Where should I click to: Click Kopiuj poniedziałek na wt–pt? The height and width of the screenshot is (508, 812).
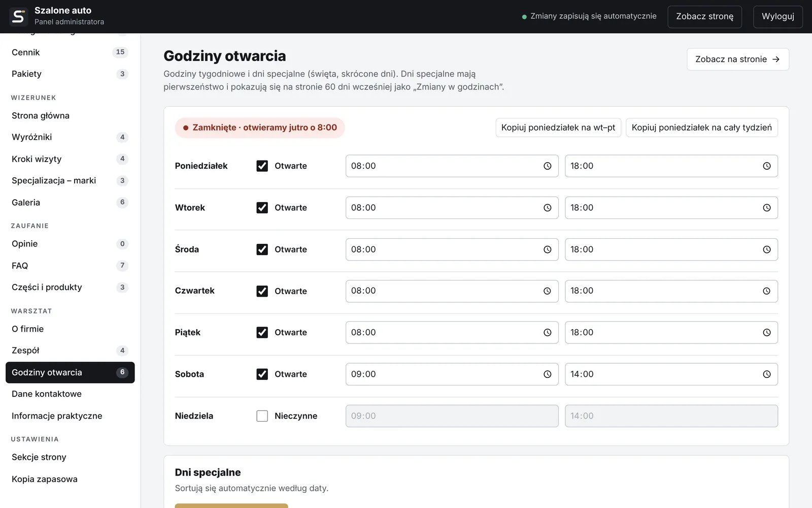click(x=558, y=128)
